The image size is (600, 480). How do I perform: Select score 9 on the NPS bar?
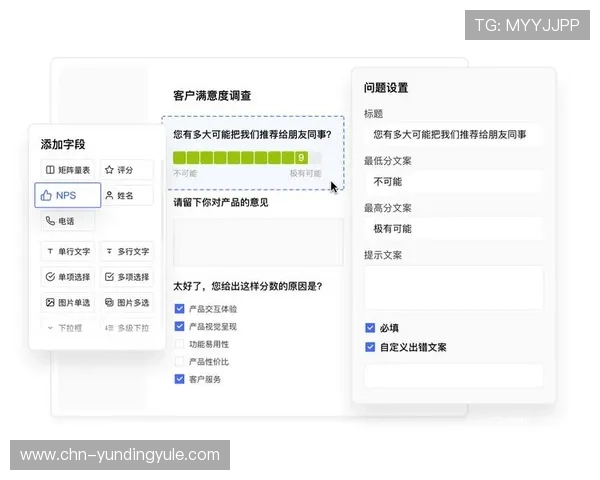(x=301, y=158)
